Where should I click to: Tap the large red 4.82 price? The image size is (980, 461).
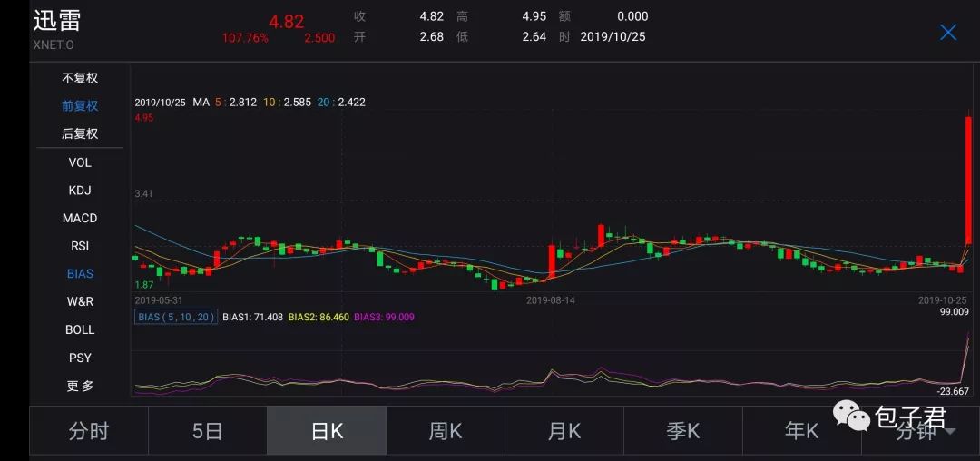coord(286,21)
